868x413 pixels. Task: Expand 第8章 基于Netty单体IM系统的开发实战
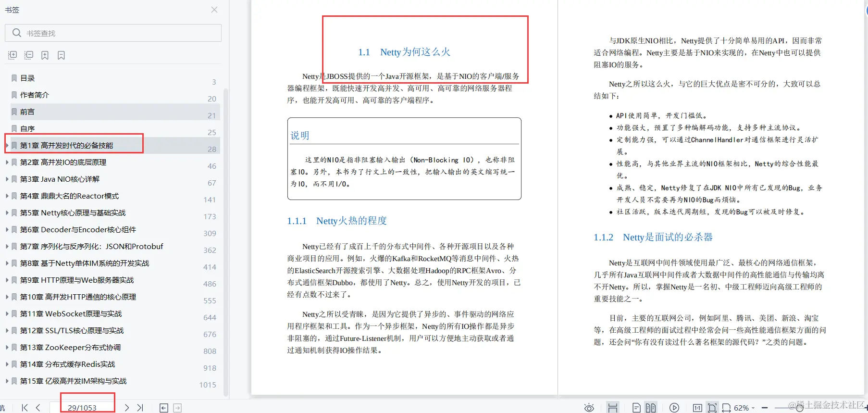pos(7,263)
